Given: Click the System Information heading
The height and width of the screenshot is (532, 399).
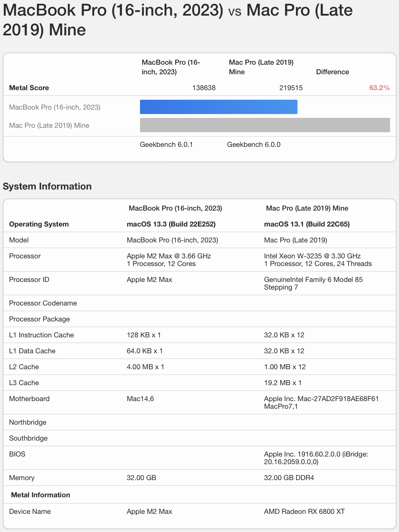Looking at the screenshot, I should tap(47, 186).
